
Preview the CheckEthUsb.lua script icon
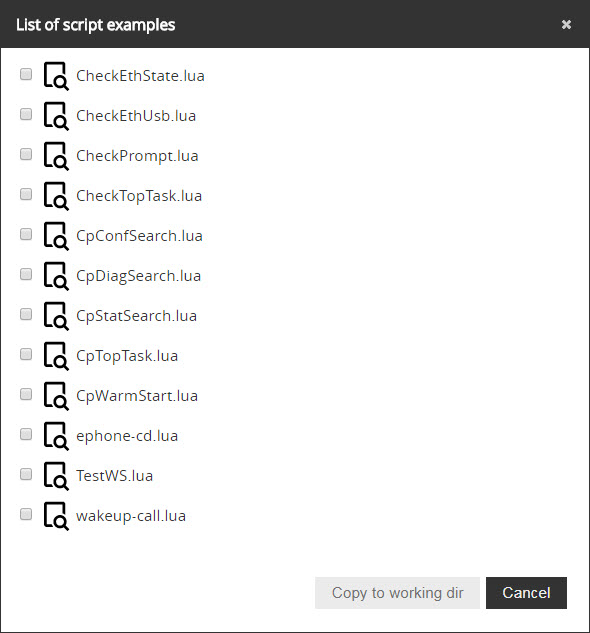(56, 116)
